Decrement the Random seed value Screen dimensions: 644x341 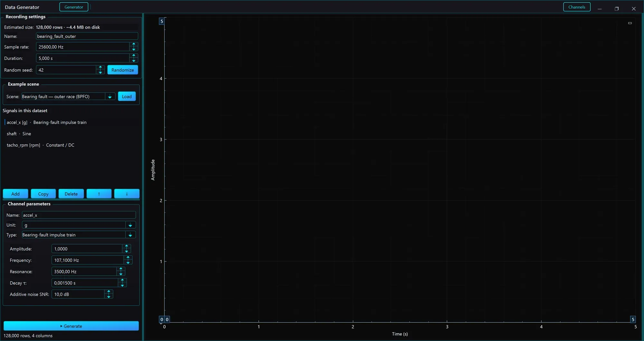click(x=100, y=72)
